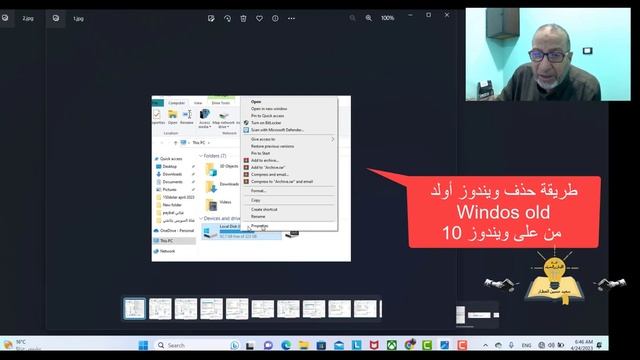Open the Xbox app on the taskbar
The width and height of the screenshot is (640, 360).
pyautogui.click(x=392, y=345)
